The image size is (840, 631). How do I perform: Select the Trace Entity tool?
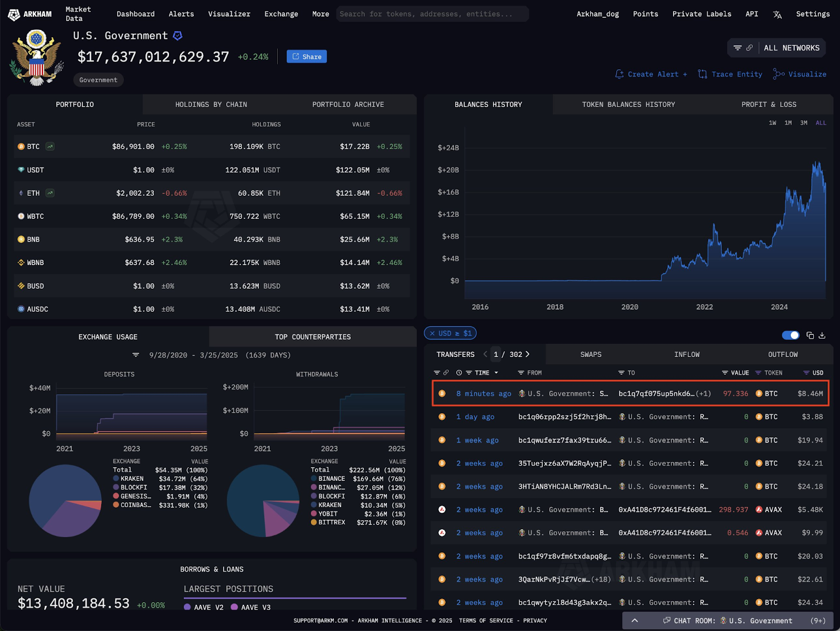point(730,74)
